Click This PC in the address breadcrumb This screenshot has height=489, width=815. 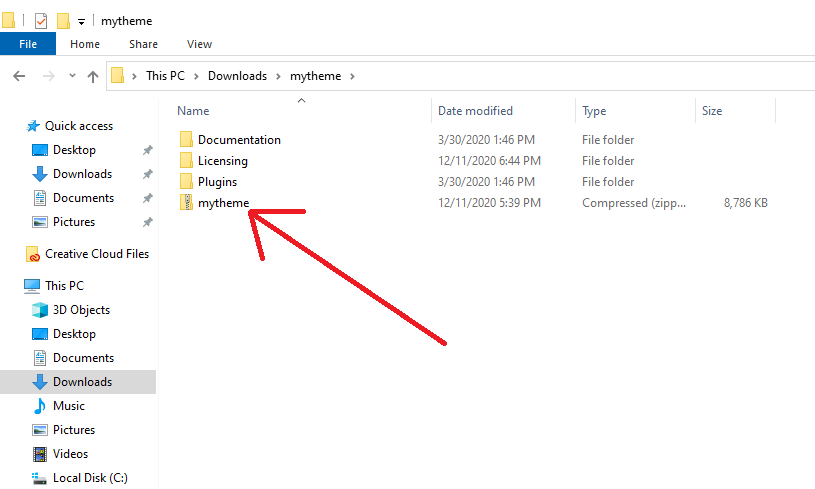tap(166, 76)
